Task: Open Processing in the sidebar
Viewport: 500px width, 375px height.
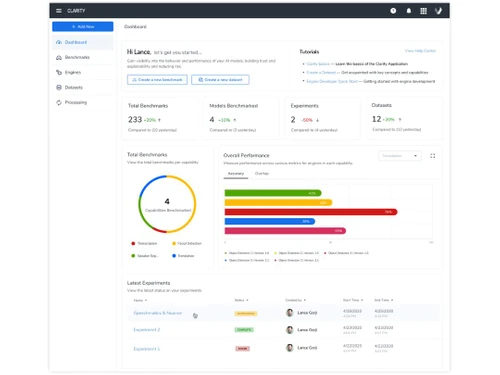Action: (x=83, y=102)
